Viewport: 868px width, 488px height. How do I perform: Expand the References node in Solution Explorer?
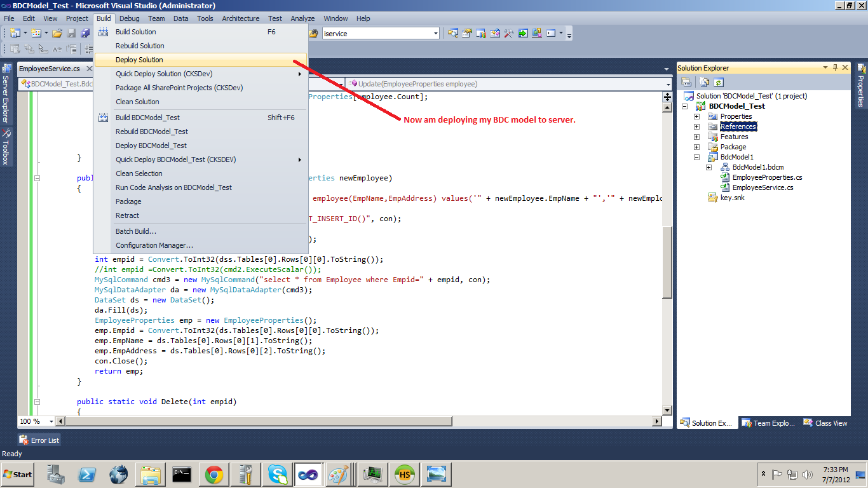tap(696, 126)
